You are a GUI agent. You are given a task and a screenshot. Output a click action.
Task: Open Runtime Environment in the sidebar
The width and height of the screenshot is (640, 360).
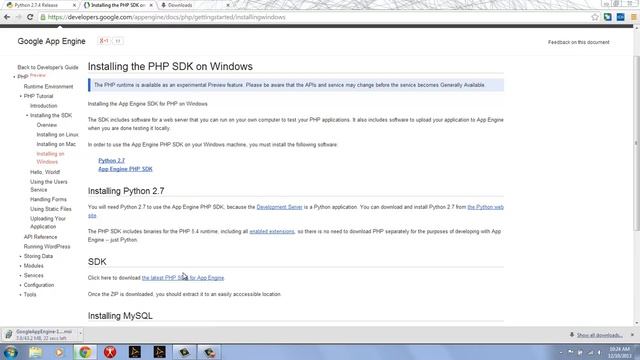pyautogui.click(x=49, y=87)
